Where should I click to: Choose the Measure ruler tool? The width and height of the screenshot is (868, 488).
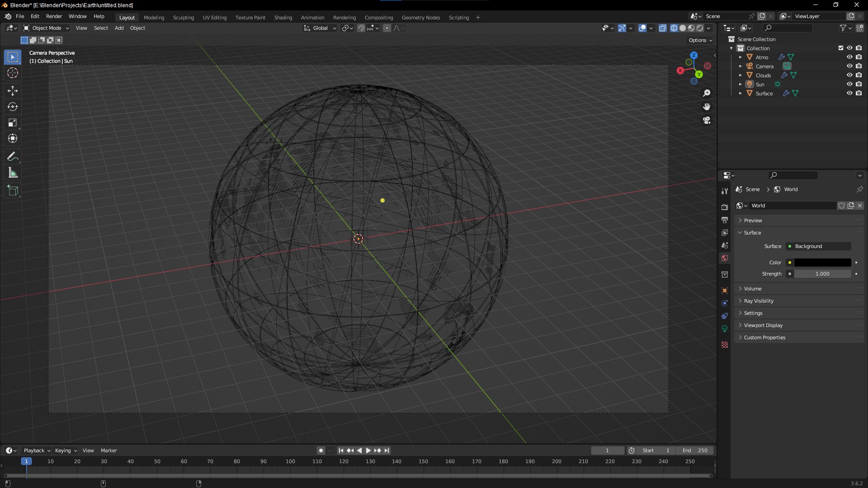pos(12,173)
